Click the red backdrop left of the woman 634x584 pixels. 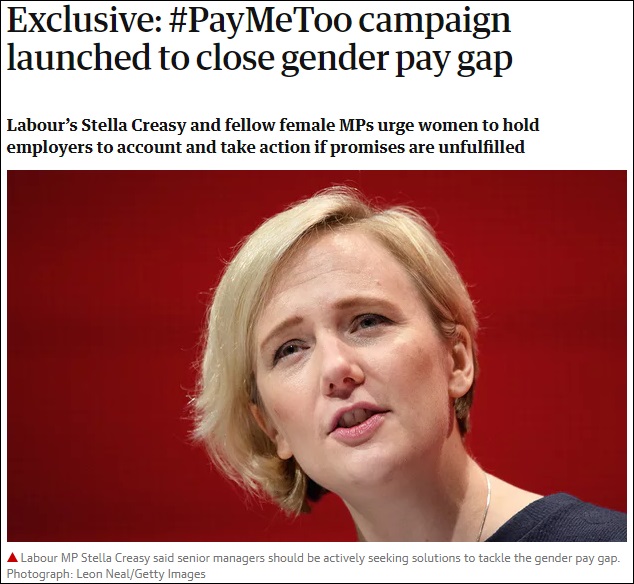pyautogui.click(x=101, y=356)
